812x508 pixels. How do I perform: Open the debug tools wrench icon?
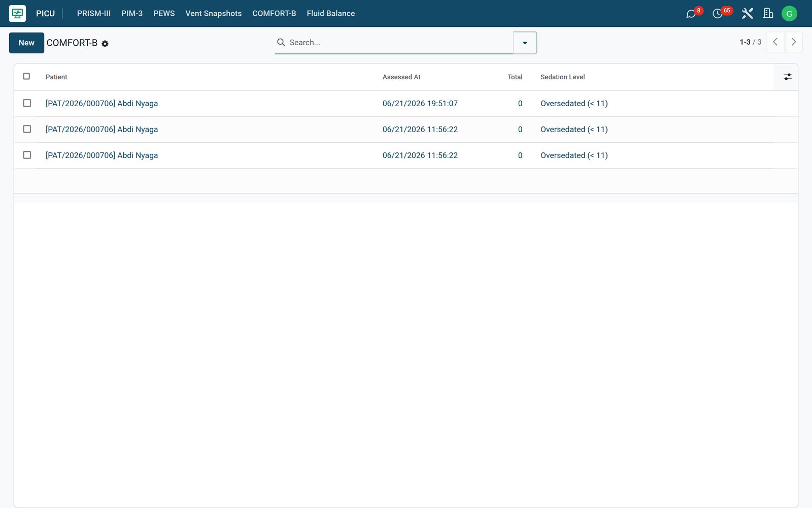747,14
